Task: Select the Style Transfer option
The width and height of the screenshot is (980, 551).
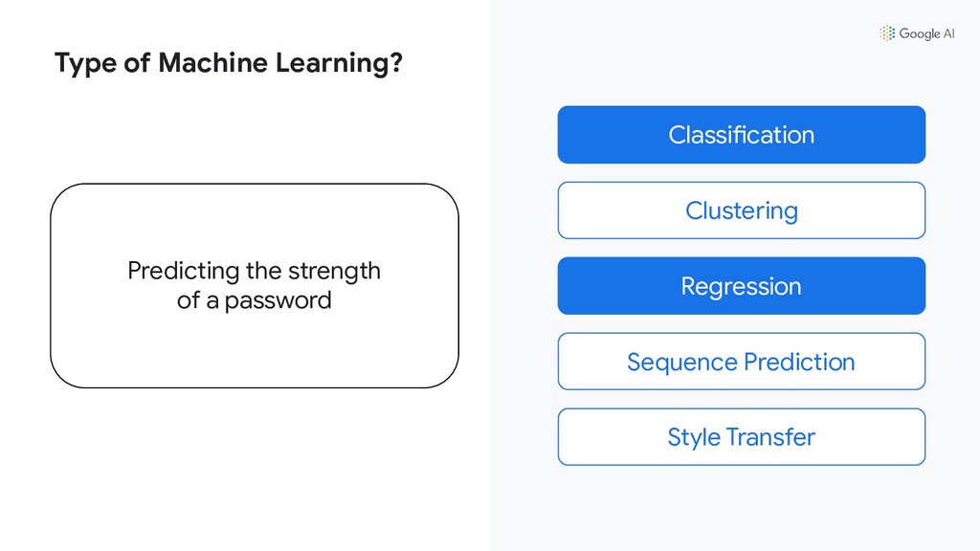Action: click(x=742, y=437)
